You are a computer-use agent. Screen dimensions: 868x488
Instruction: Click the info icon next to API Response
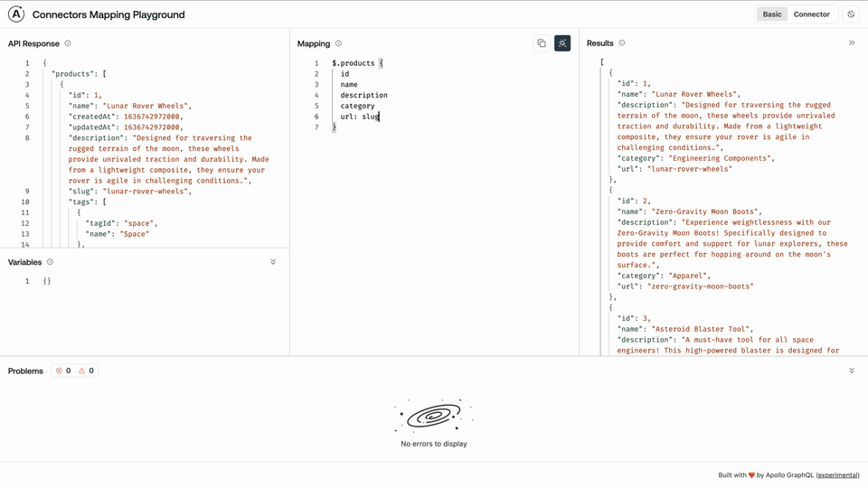[x=68, y=43]
